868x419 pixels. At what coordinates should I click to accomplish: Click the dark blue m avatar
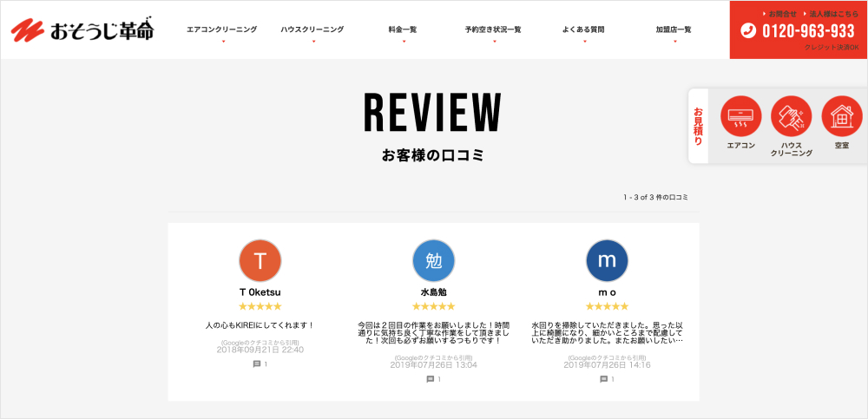pos(608,260)
